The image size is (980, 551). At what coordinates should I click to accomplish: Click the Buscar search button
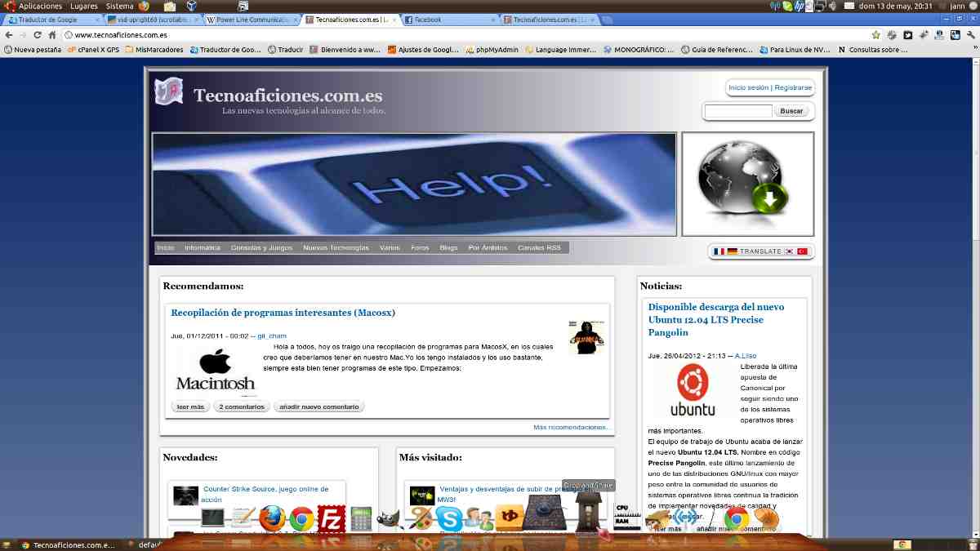(x=791, y=111)
